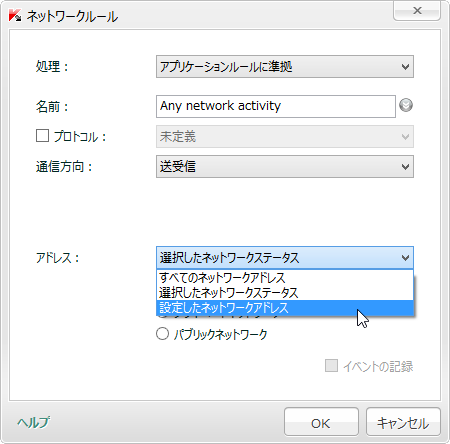Image resolution: width=450 pixels, height=444 pixels.
Task: Select the パブリックネットワーク radio button
Action: (162, 334)
